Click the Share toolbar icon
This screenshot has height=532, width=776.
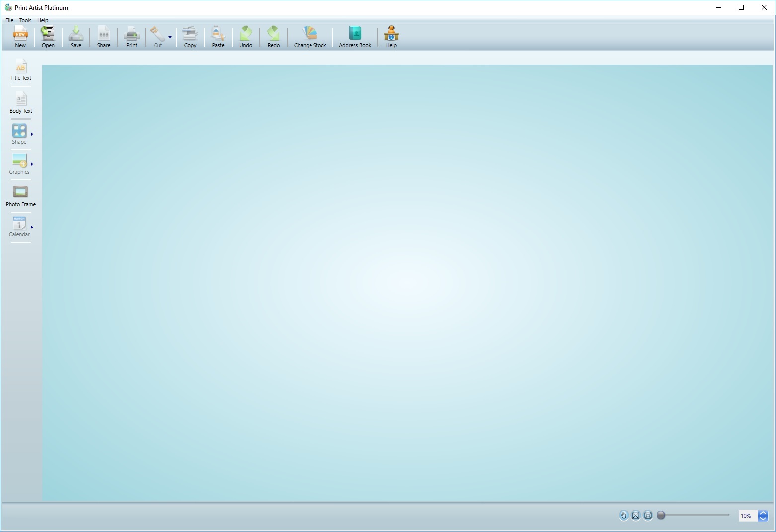pos(104,37)
